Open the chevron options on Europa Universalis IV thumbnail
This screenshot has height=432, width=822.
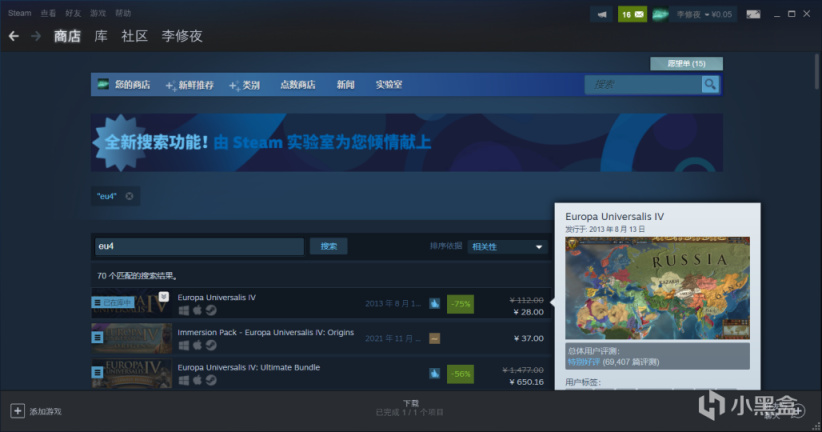click(x=164, y=297)
